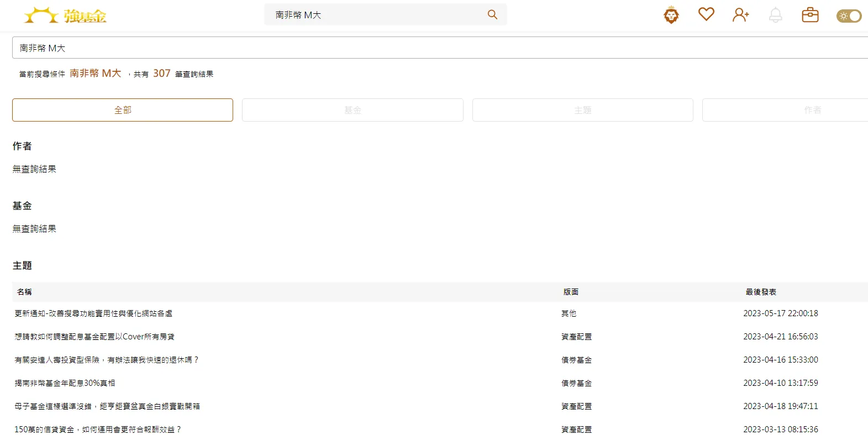Click the 最後發表 column header
The height and width of the screenshot is (440, 868).
[761, 292]
